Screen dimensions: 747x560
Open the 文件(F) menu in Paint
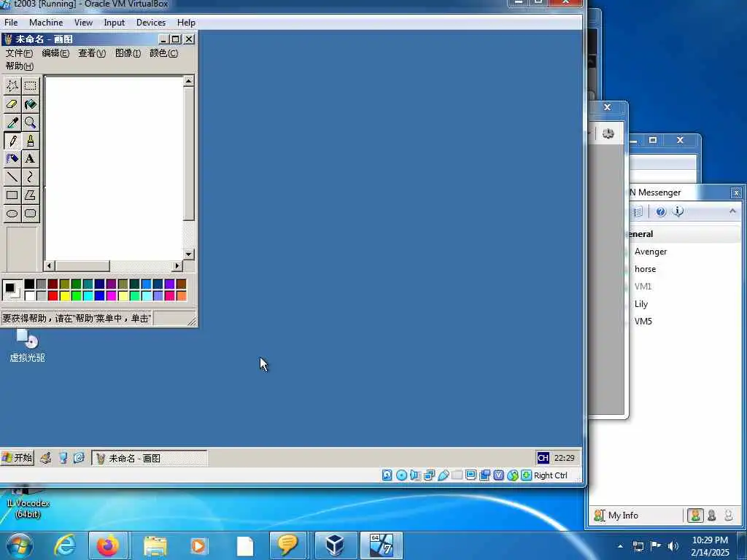tap(19, 53)
